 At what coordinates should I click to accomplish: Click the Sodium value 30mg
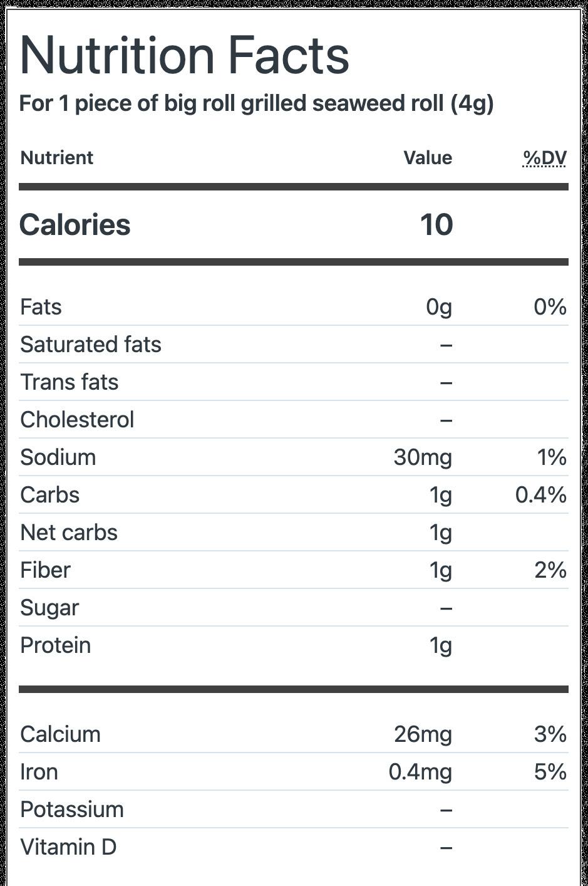[422, 457]
